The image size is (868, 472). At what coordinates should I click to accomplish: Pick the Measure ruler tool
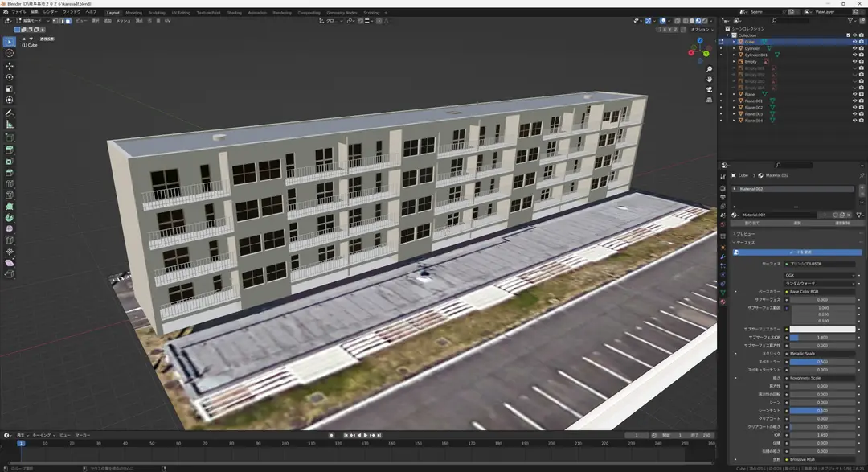10,125
